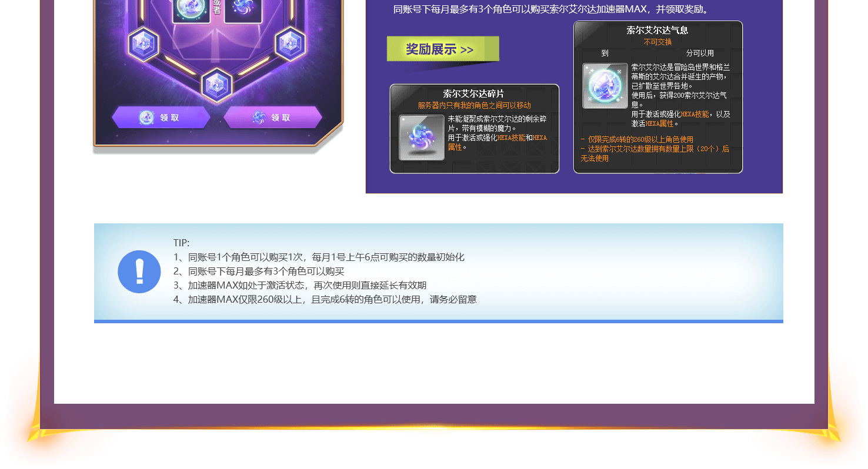Select the bottom center hexagon crystal icon

(x=216, y=85)
